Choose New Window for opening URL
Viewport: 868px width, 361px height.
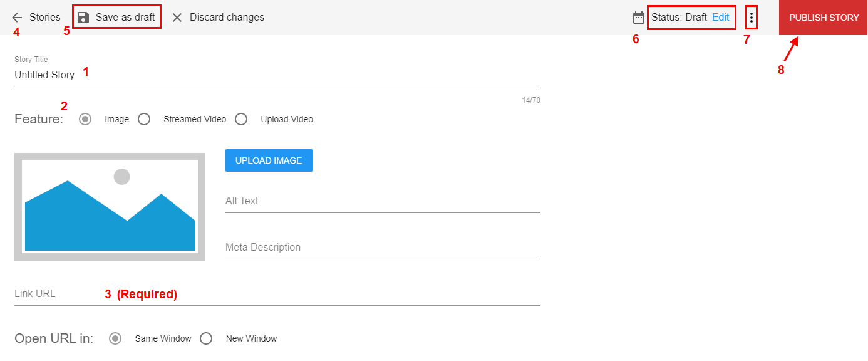tap(206, 338)
